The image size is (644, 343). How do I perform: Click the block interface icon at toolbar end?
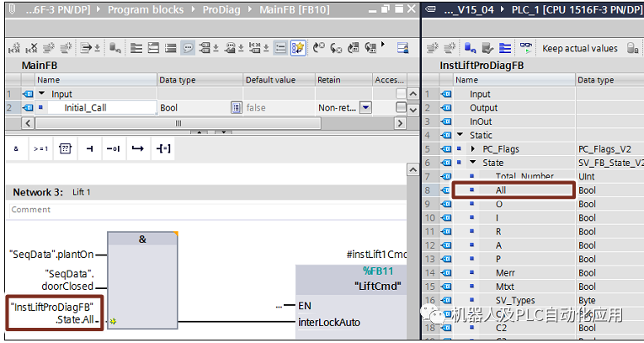coord(403,49)
